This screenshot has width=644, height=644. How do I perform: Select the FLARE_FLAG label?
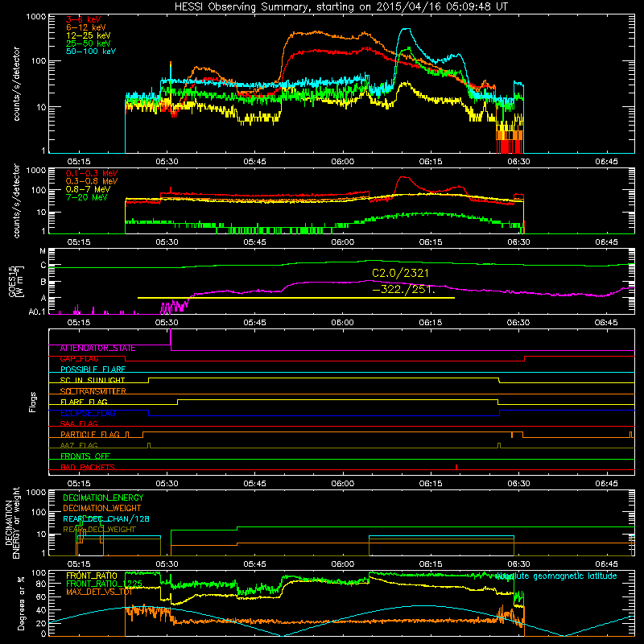84,402
